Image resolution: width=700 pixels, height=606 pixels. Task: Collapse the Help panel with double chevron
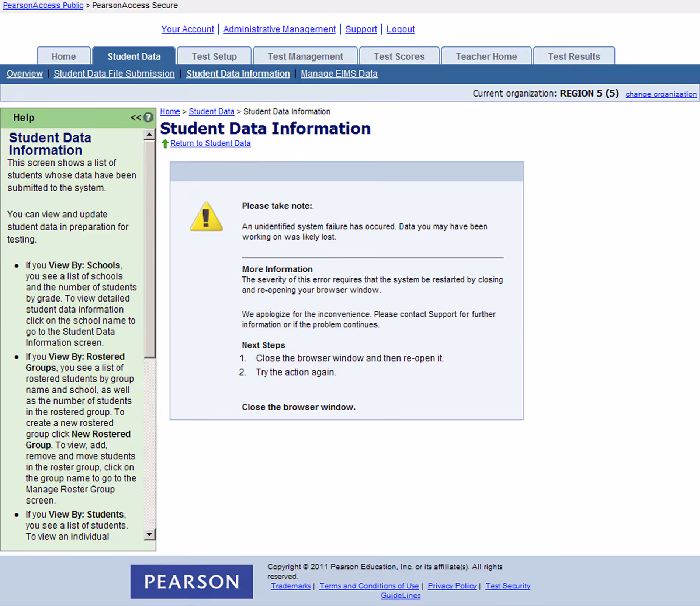click(135, 118)
